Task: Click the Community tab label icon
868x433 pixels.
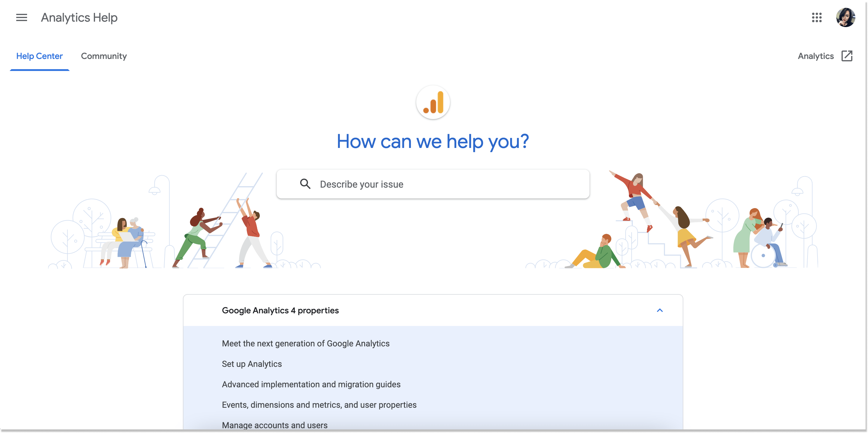Action: click(103, 55)
